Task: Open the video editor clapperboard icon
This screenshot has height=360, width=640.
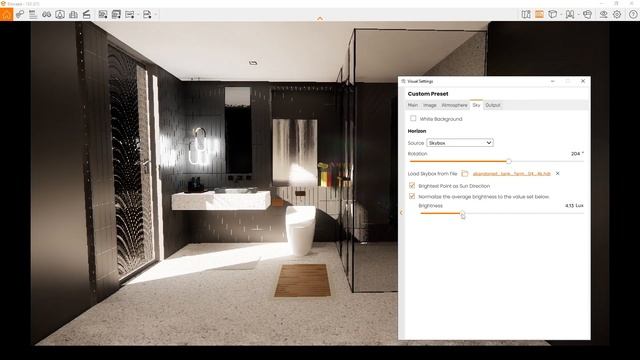Action: coord(87,15)
